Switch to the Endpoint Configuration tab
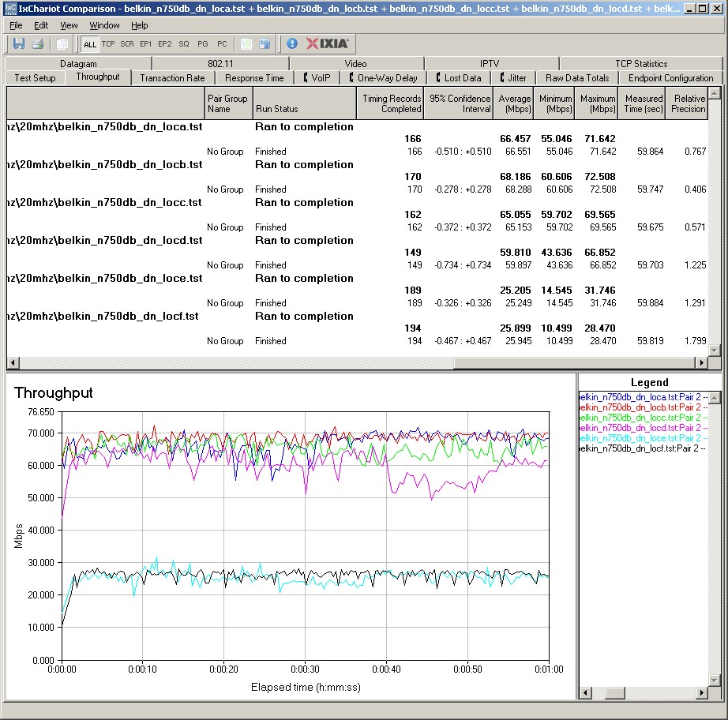Screen dimensions: 728x720 pos(670,78)
